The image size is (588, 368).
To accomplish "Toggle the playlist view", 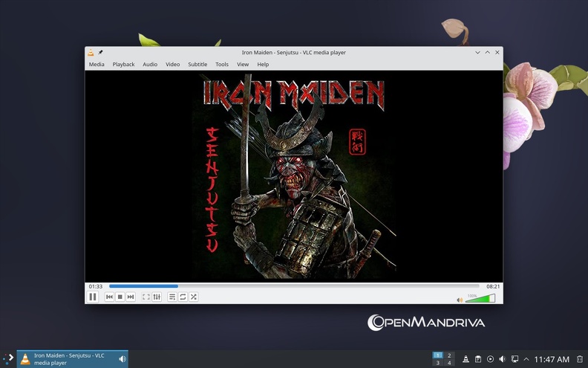I will (x=172, y=297).
